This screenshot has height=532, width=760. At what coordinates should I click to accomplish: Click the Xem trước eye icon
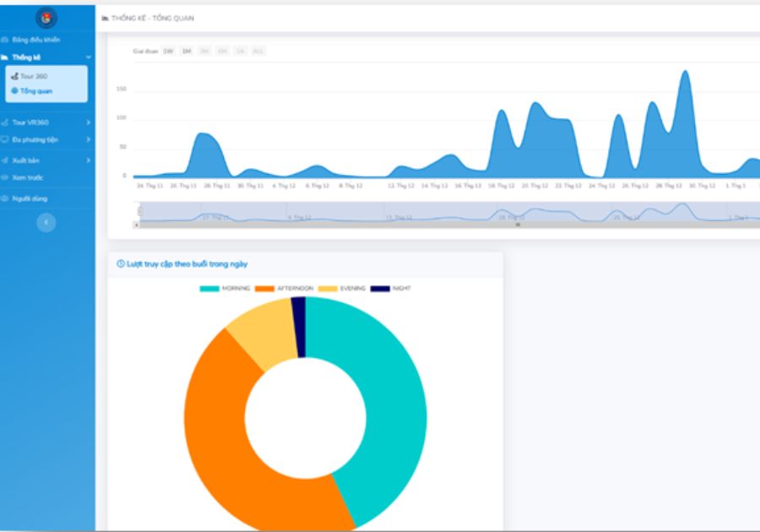point(5,177)
